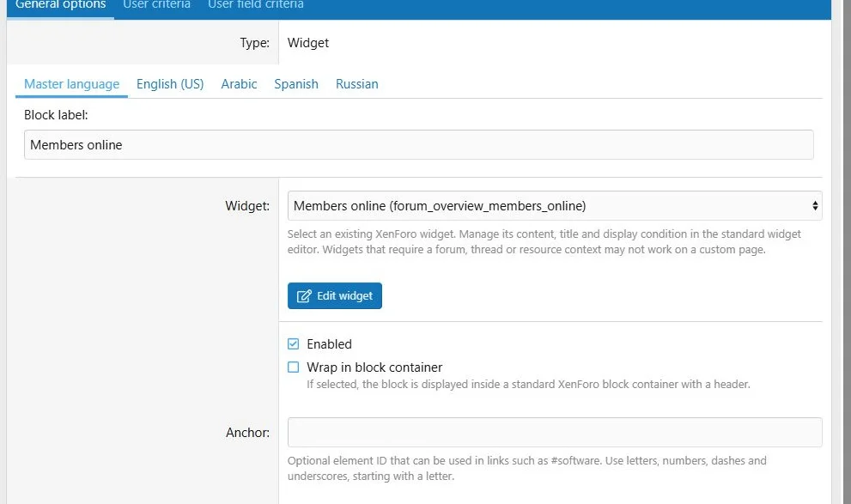This screenshot has width=851, height=504.
Task: Click the Edit widget button
Action: (335, 295)
